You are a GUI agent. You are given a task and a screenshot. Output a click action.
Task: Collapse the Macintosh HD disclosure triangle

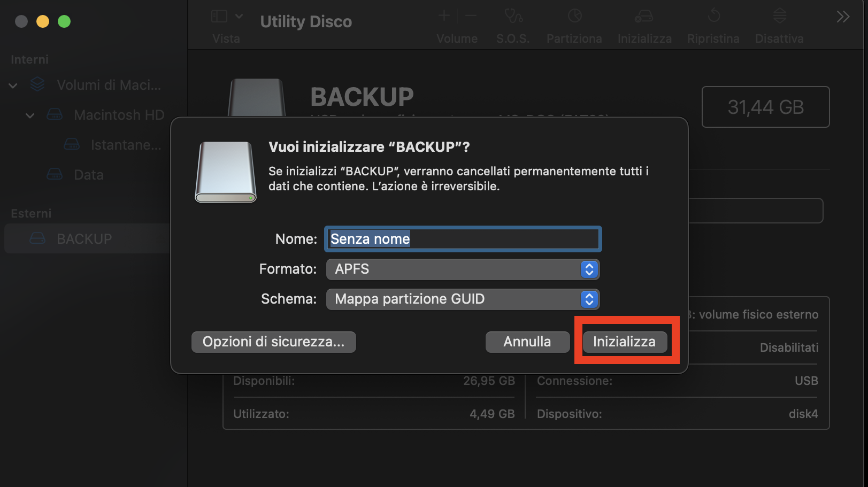[29, 115]
